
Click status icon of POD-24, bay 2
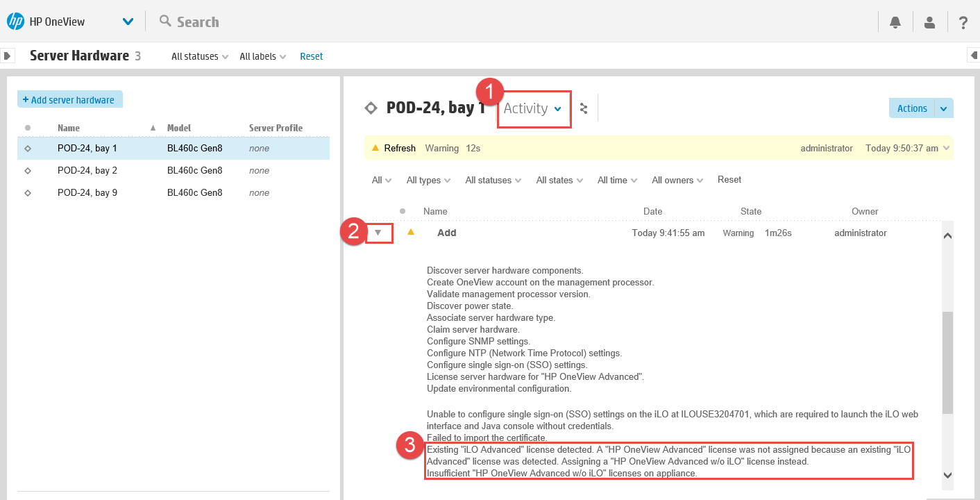coord(28,171)
